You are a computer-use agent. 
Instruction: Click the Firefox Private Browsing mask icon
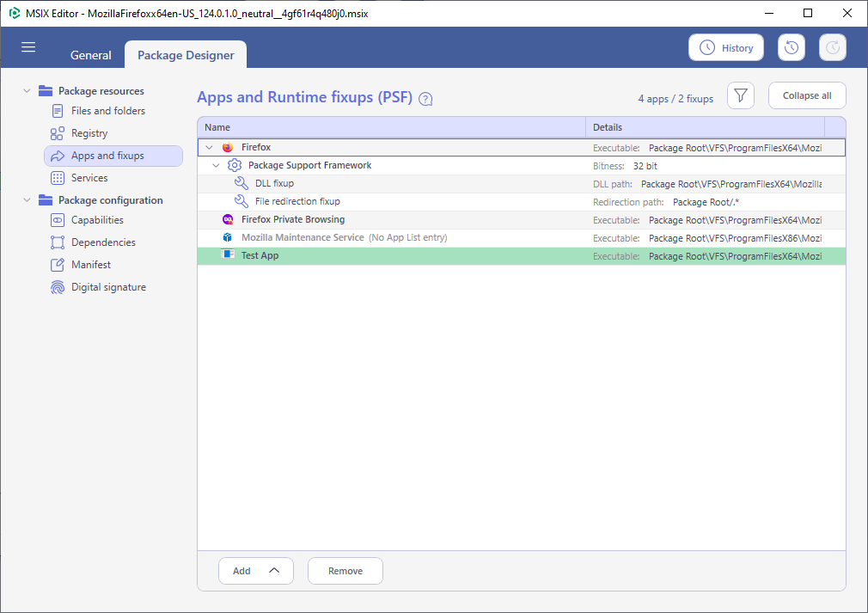point(228,219)
